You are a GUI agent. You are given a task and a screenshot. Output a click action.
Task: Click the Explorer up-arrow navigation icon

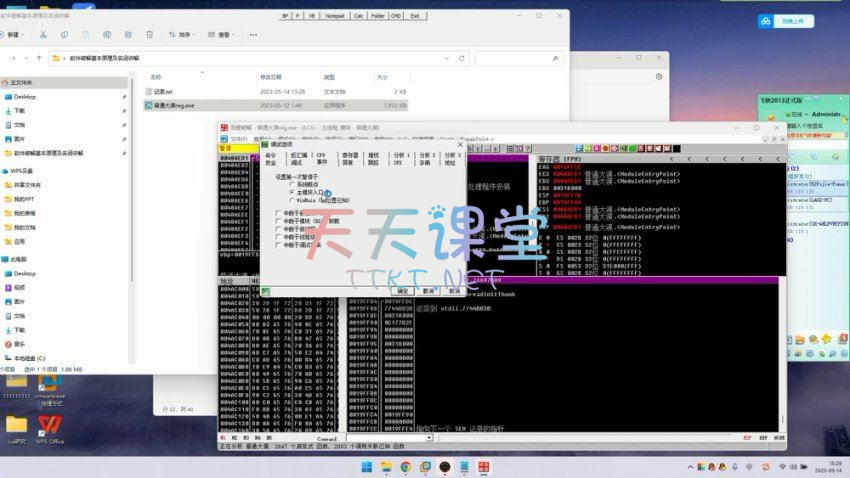pos(40,59)
